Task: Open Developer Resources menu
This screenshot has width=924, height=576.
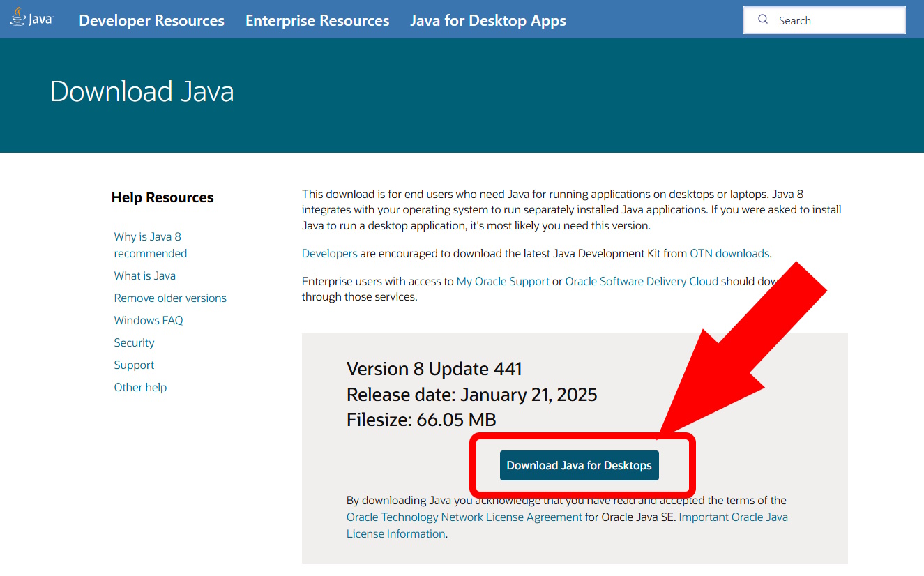Action: 151,20
